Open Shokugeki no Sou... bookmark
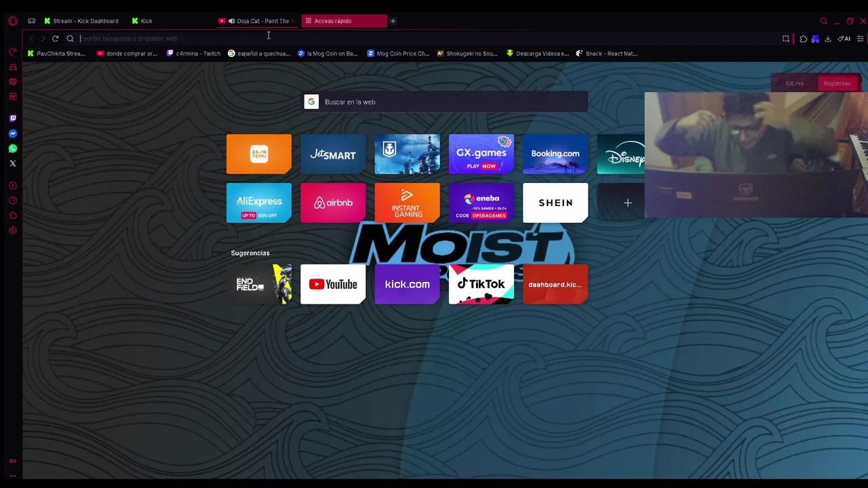Screen dimensions: 868x488 point(467,54)
